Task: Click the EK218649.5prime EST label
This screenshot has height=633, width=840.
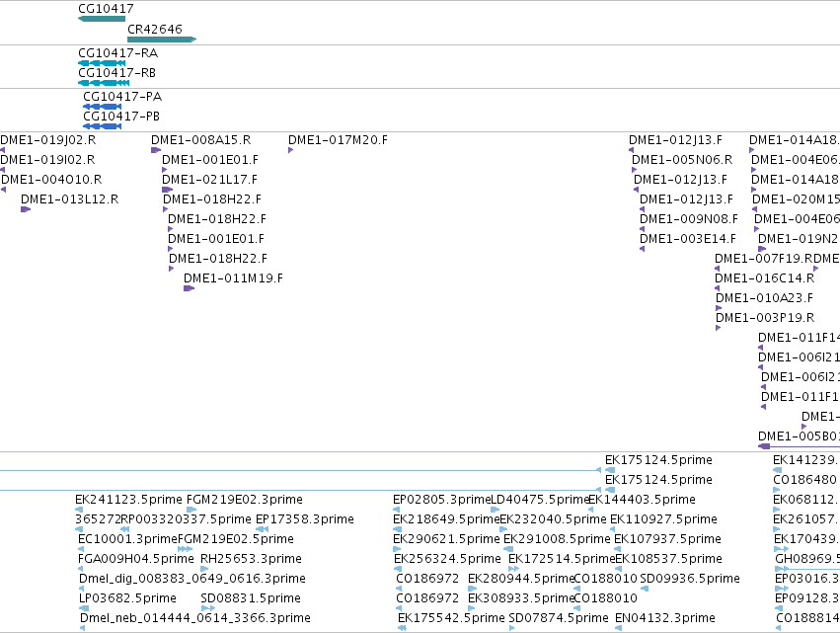Action: (446, 519)
